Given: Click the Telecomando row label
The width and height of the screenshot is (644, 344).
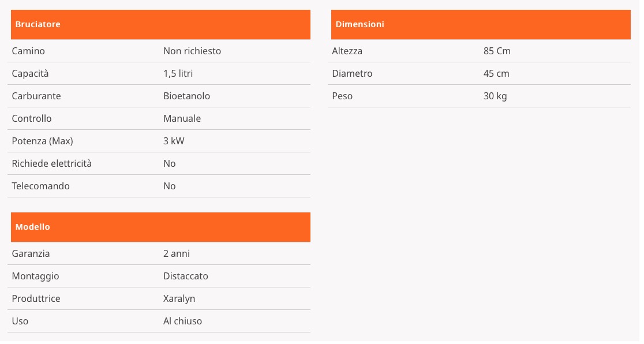Looking at the screenshot, I should click(x=40, y=186).
